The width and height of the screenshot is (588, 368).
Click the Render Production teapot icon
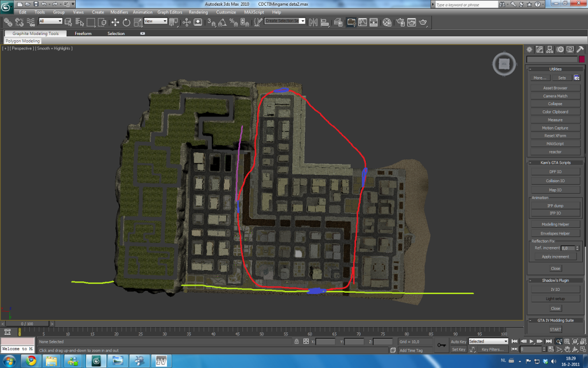click(423, 22)
